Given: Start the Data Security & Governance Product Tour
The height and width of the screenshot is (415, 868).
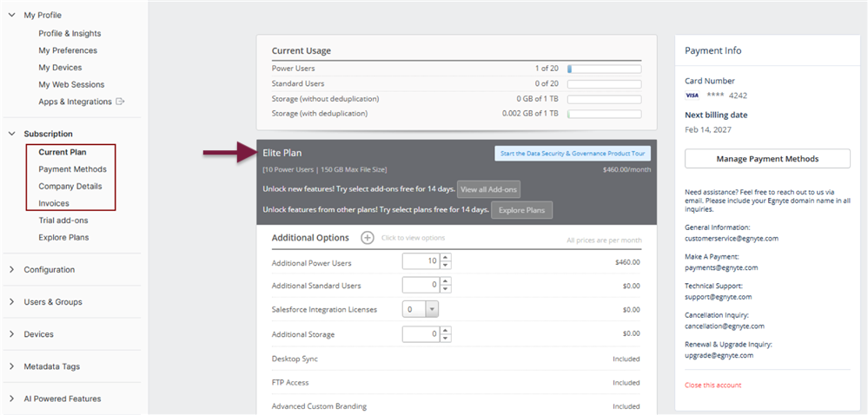Looking at the screenshot, I should [x=573, y=154].
